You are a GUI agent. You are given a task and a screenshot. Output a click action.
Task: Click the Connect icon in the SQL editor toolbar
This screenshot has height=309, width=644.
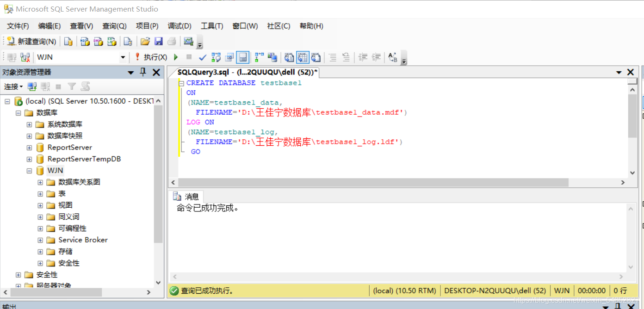point(12,57)
